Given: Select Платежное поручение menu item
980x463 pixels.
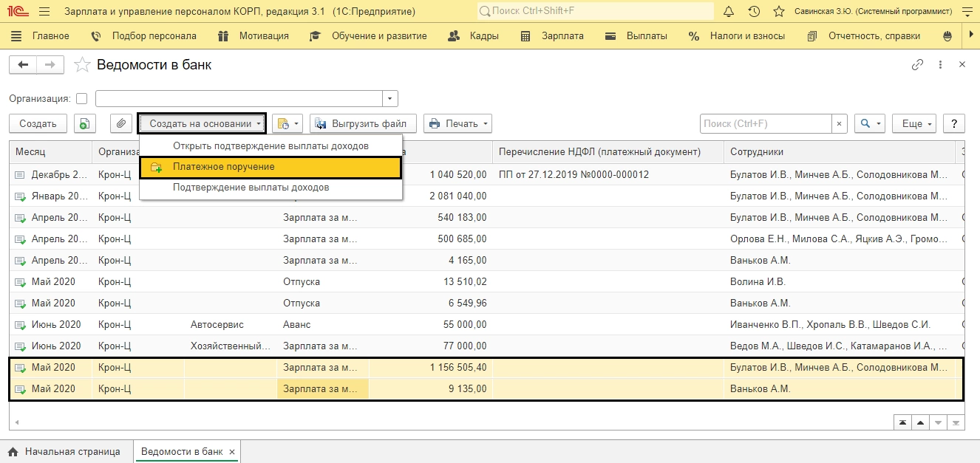Looking at the screenshot, I should click(x=223, y=167).
